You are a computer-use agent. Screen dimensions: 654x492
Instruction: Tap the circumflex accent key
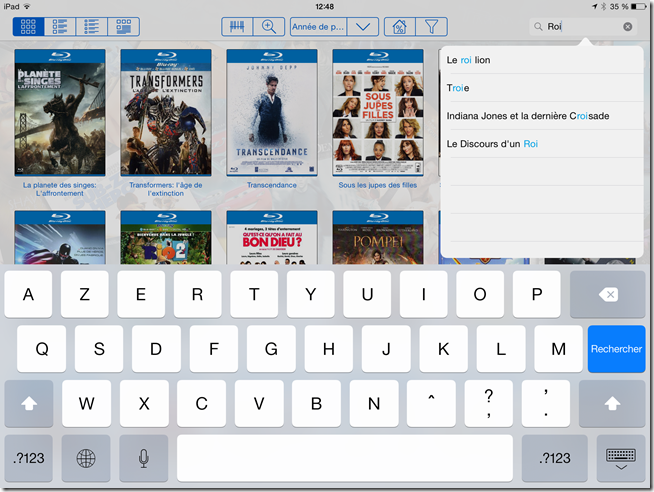[x=431, y=404]
